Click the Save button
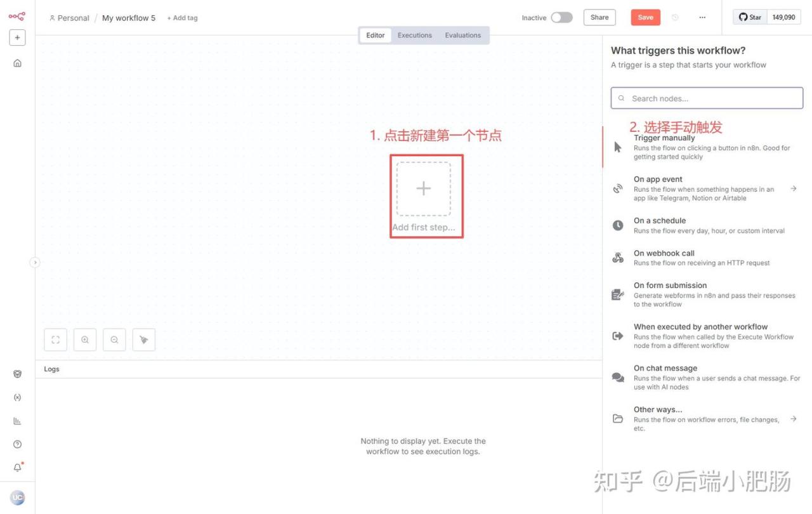This screenshot has height=514, width=812. coord(645,18)
